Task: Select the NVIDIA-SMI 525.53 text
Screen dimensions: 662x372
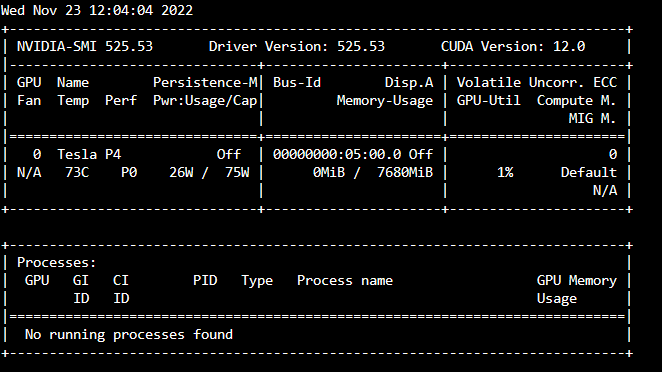Action: (85, 46)
